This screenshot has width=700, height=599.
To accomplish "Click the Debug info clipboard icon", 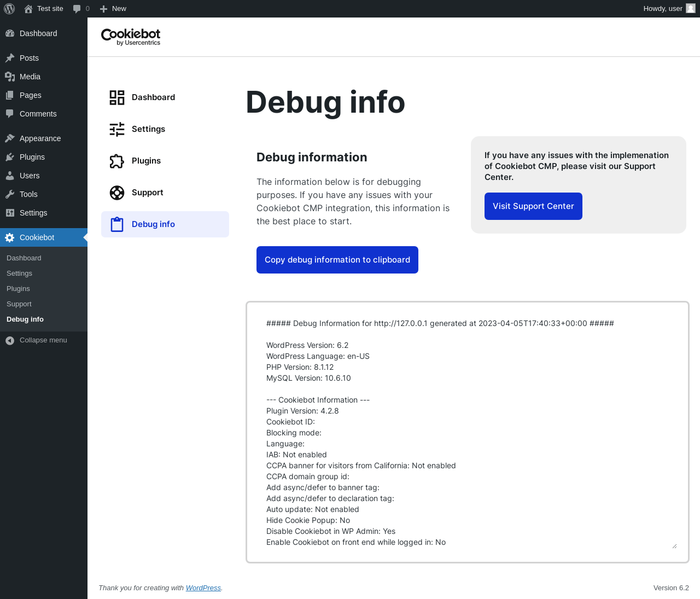I will pos(117,224).
